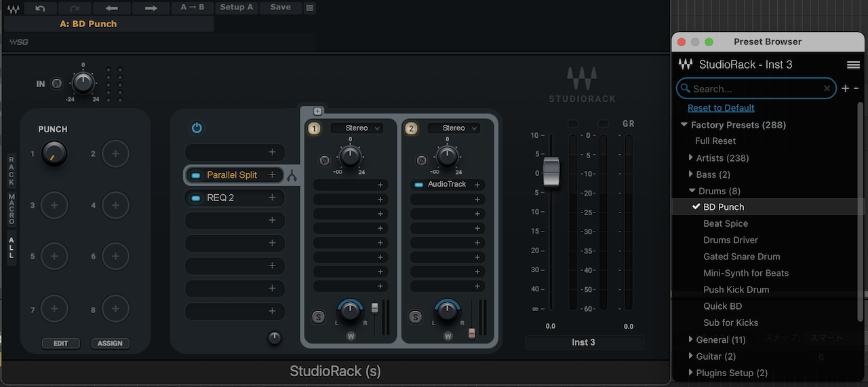Screen dimensions: 868x387
Task: Open rack 2 Stereo mode dropdown
Action: pos(454,128)
